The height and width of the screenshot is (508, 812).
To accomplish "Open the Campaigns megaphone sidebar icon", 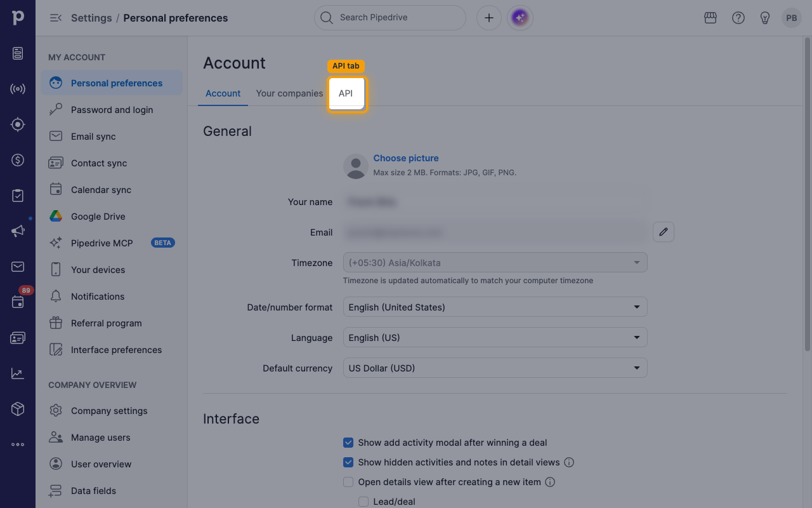I will (18, 231).
